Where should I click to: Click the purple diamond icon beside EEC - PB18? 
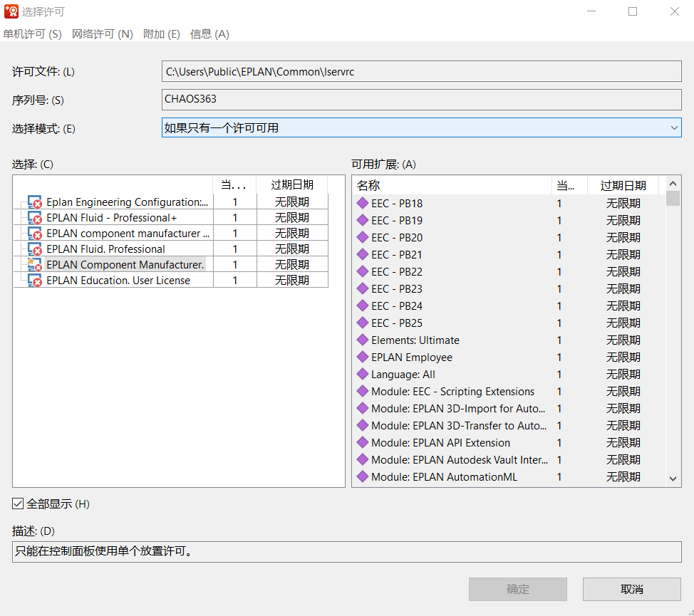tap(362, 204)
